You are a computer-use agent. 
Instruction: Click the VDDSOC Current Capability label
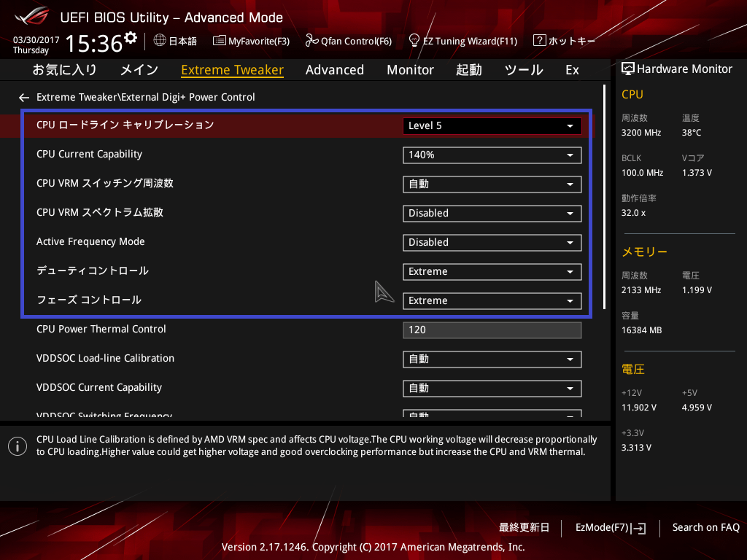coord(99,388)
